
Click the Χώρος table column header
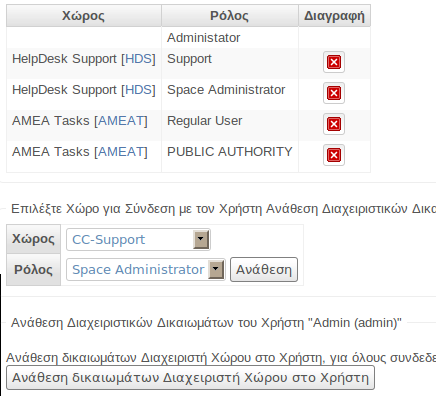click(84, 16)
